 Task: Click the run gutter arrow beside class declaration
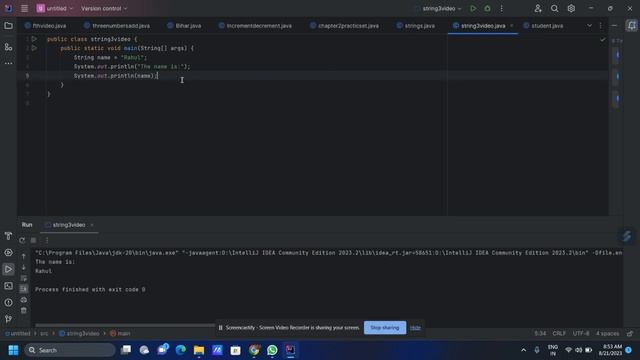pyautogui.click(x=34, y=39)
